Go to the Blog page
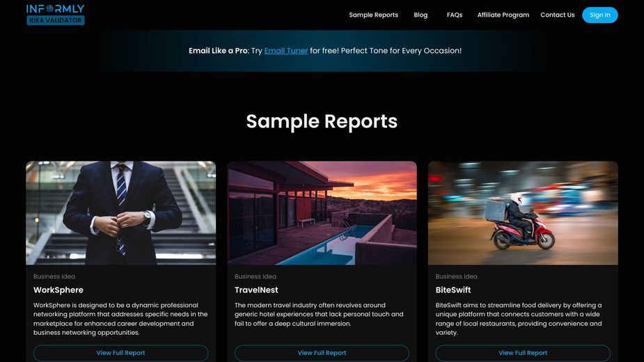644x362 pixels. [421, 15]
